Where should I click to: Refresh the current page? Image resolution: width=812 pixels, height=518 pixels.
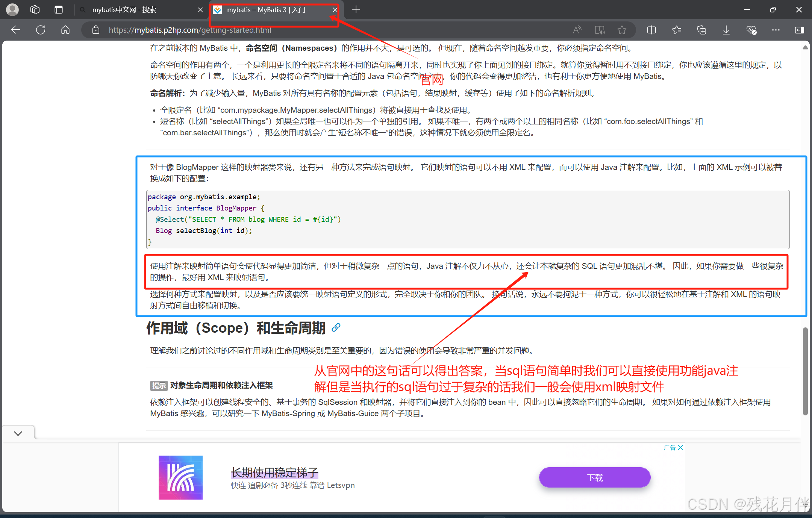(x=40, y=30)
